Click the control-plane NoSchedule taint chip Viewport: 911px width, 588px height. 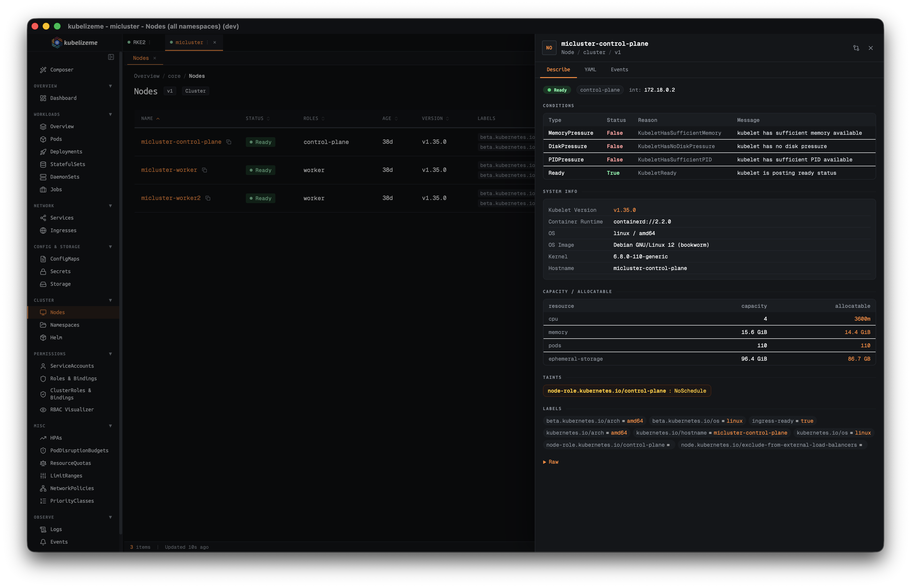coord(627,391)
